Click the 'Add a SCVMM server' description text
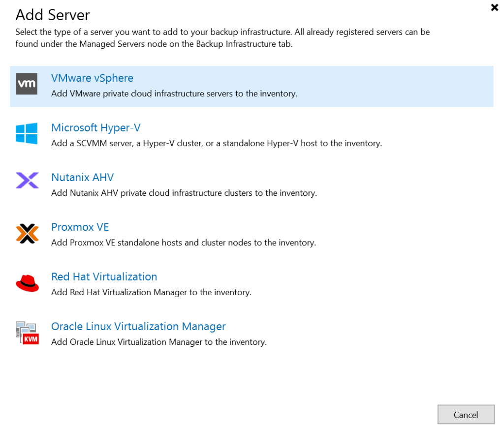This screenshot has width=504, height=428. pyautogui.click(x=217, y=143)
